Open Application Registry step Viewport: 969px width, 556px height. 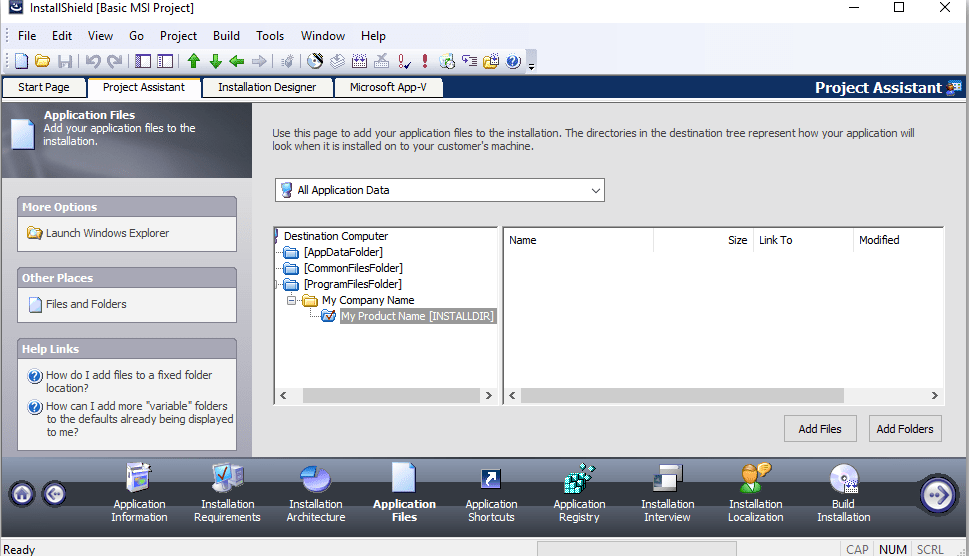(x=579, y=492)
